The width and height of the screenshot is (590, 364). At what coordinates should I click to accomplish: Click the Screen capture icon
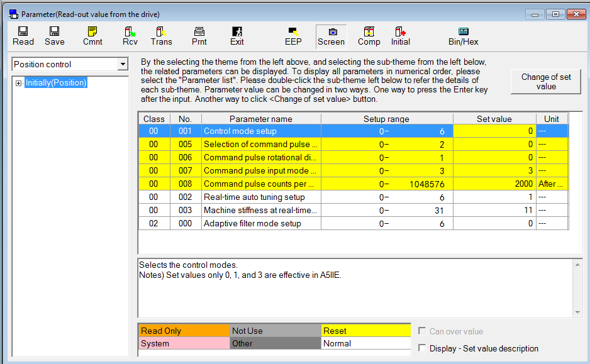[331, 36]
